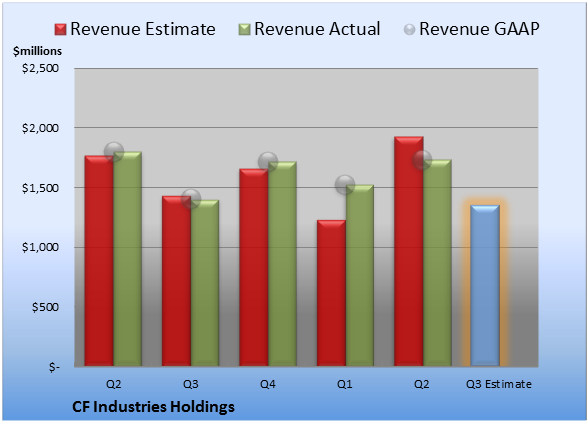Select the red estimate bar above Q1
588x422 pixels.
(332, 293)
